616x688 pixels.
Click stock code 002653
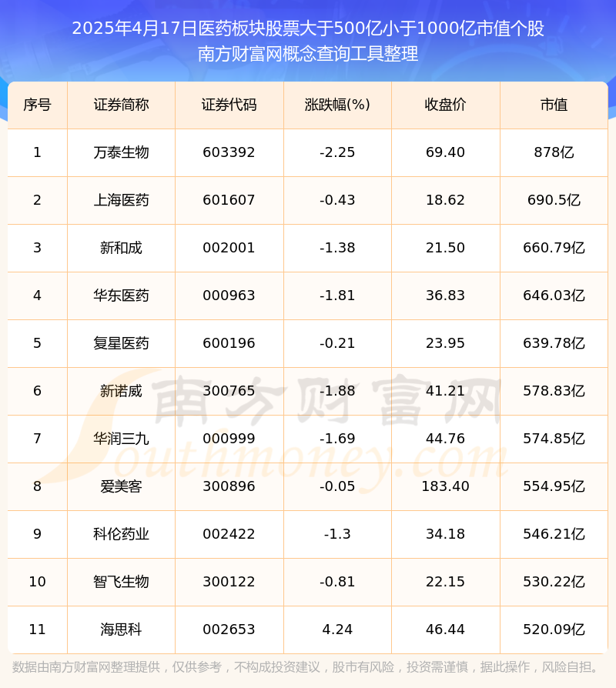point(229,630)
